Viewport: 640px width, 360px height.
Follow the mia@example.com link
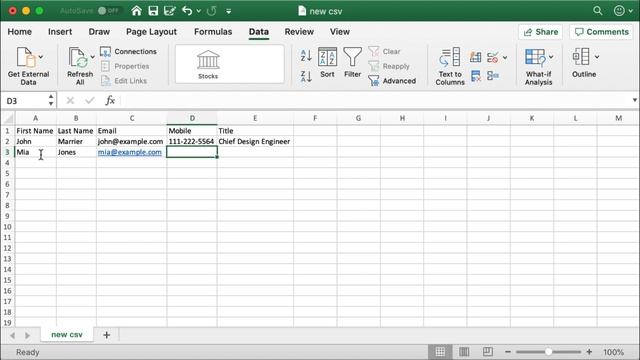click(x=130, y=152)
